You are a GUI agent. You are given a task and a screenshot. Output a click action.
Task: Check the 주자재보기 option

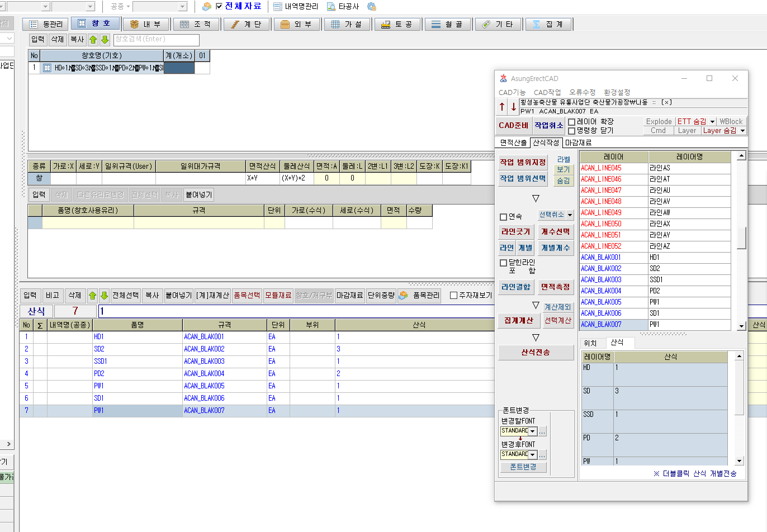(x=454, y=295)
